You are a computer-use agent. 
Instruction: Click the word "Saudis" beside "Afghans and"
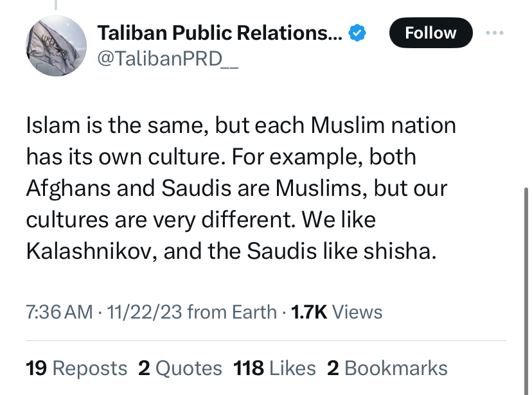pyautogui.click(x=196, y=188)
